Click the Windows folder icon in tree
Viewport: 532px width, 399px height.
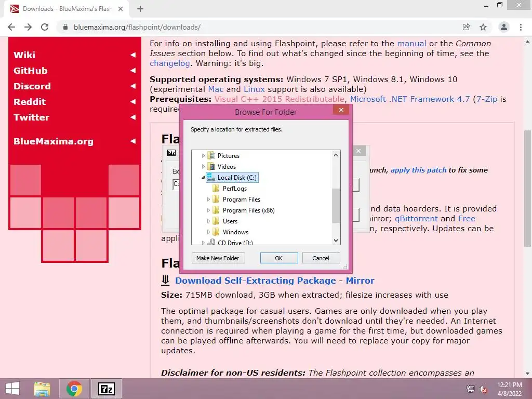(216, 232)
